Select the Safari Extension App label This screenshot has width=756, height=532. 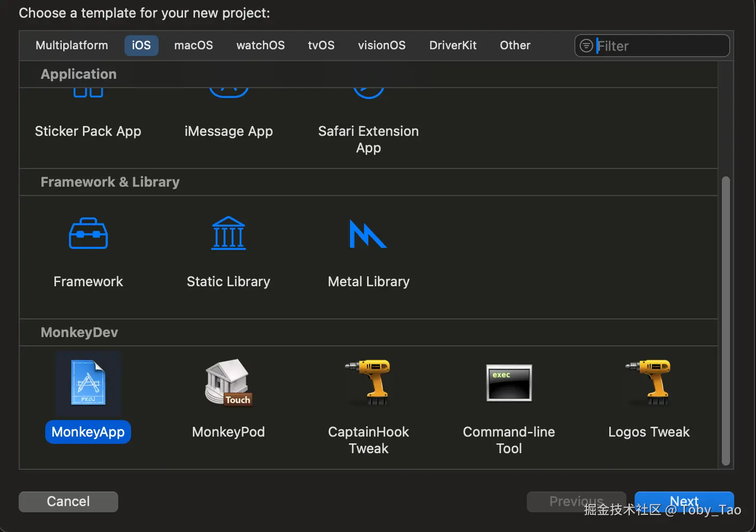tap(369, 139)
